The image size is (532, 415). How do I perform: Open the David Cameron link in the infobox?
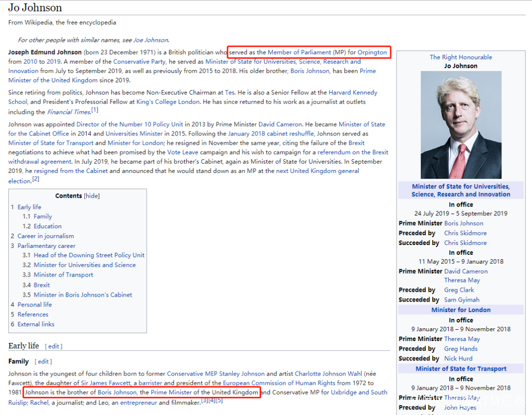coord(466,272)
